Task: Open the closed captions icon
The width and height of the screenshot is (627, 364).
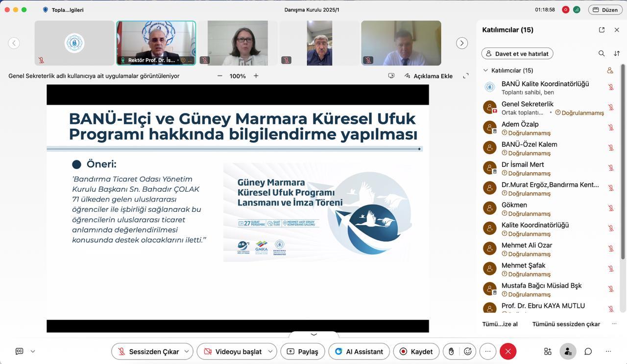Action: (20, 351)
